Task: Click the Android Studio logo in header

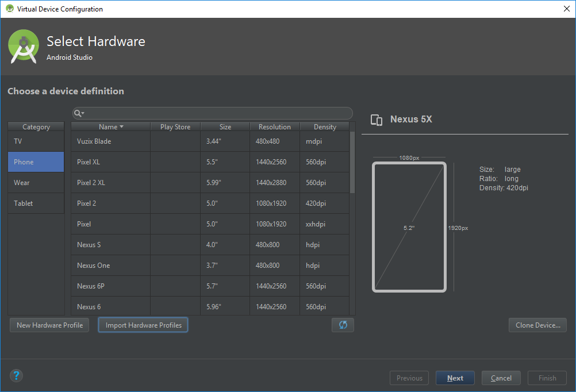Action: [24, 47]
